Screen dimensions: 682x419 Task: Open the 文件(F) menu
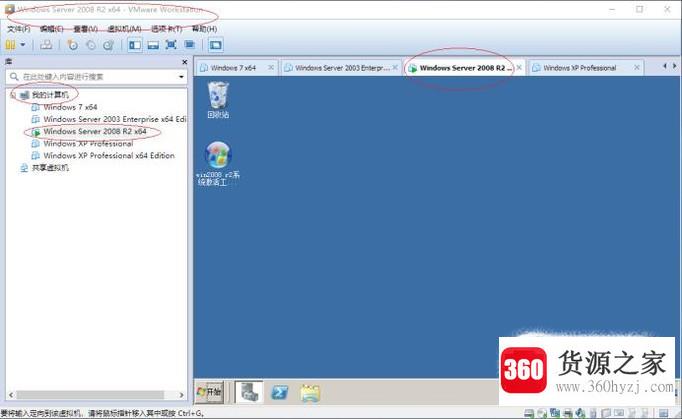19,29
